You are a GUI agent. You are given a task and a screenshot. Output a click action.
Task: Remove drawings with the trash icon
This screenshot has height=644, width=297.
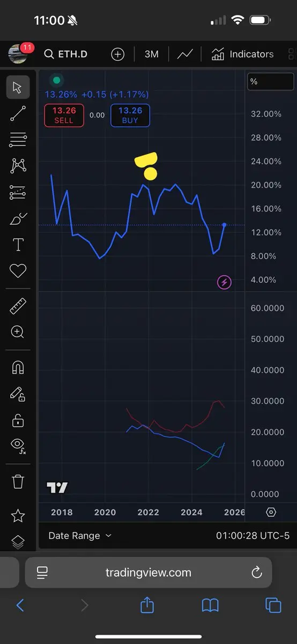point(18,481)
